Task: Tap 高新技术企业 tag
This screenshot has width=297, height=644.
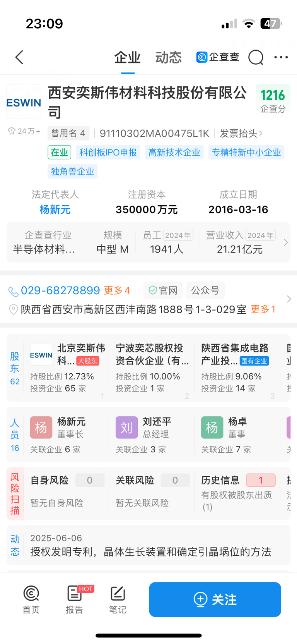Action: (x=174, y=152)
